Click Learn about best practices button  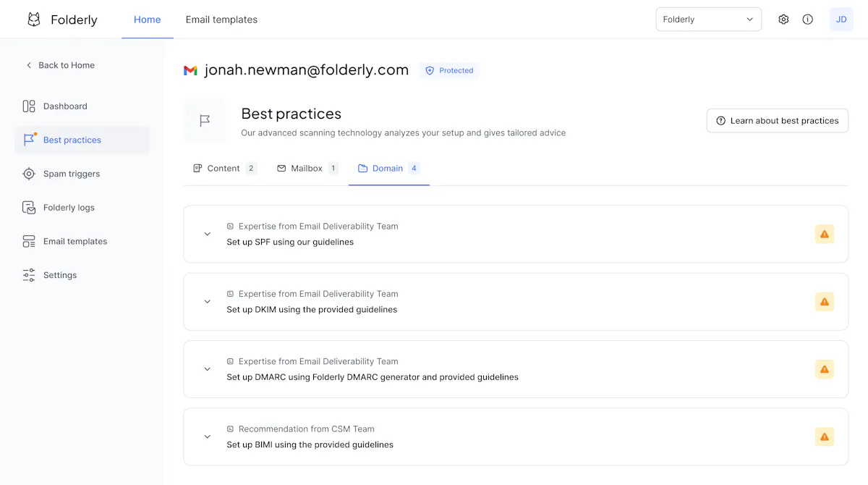(x=777, y=121)
